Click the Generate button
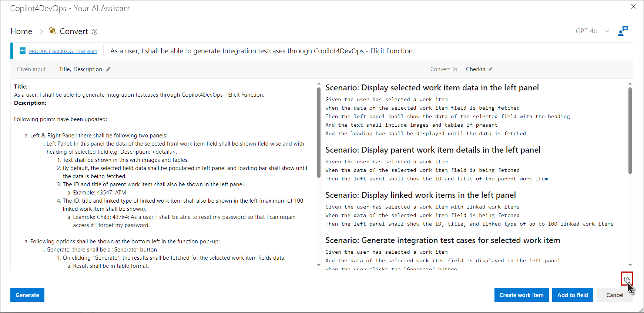 coord(27,295)
